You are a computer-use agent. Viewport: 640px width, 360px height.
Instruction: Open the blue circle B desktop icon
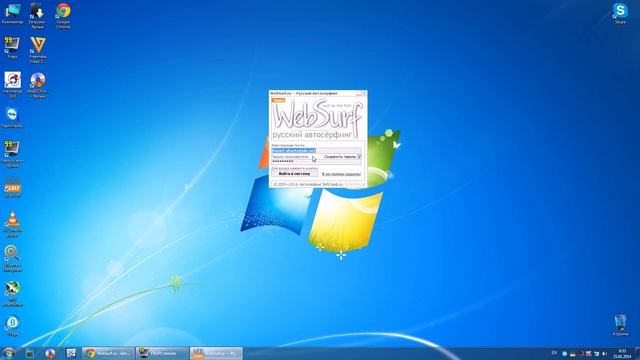pos(12,326)
